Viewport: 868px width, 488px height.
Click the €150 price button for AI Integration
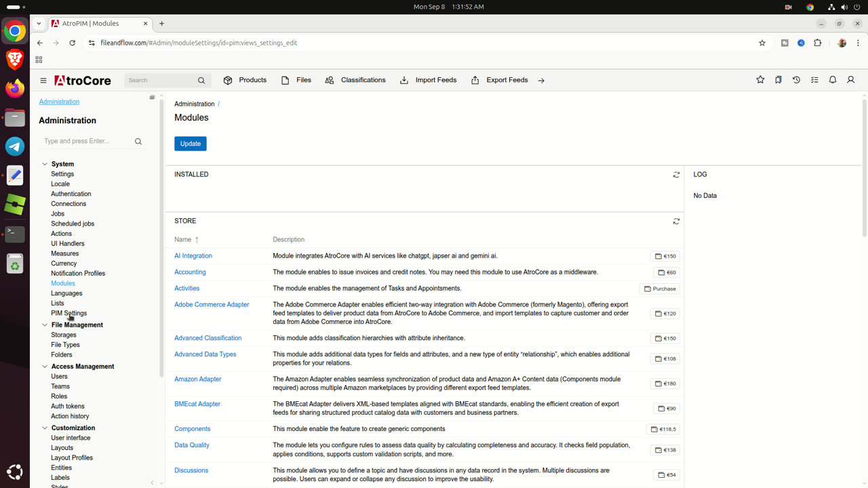click(665, 256)
